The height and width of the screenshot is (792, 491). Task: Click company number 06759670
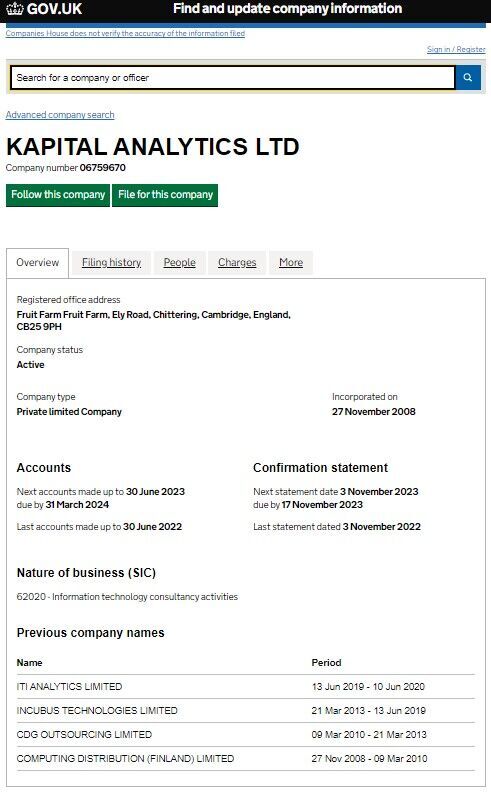click(103, 168)
